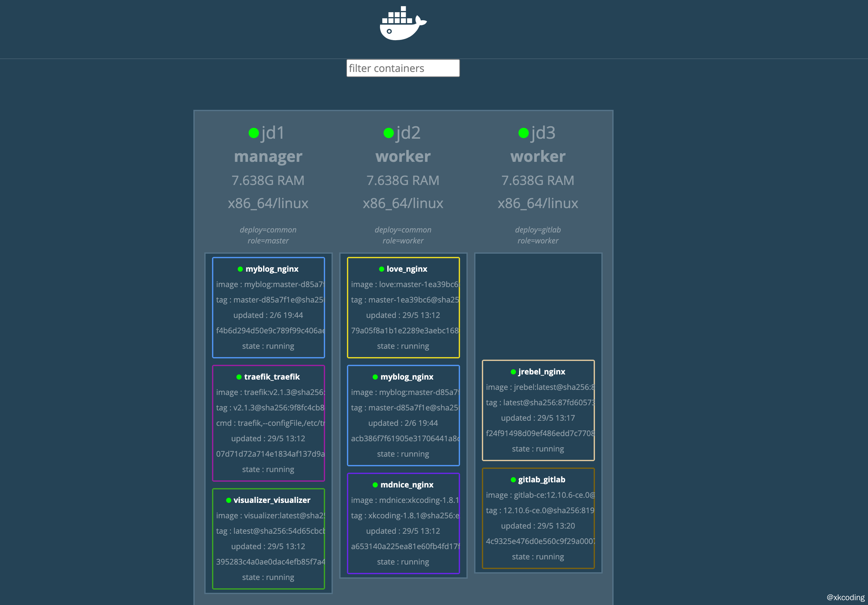Click the love_nginx green running indicator
The width and height of the screenshot is (868, 605).
click(381, 269)
